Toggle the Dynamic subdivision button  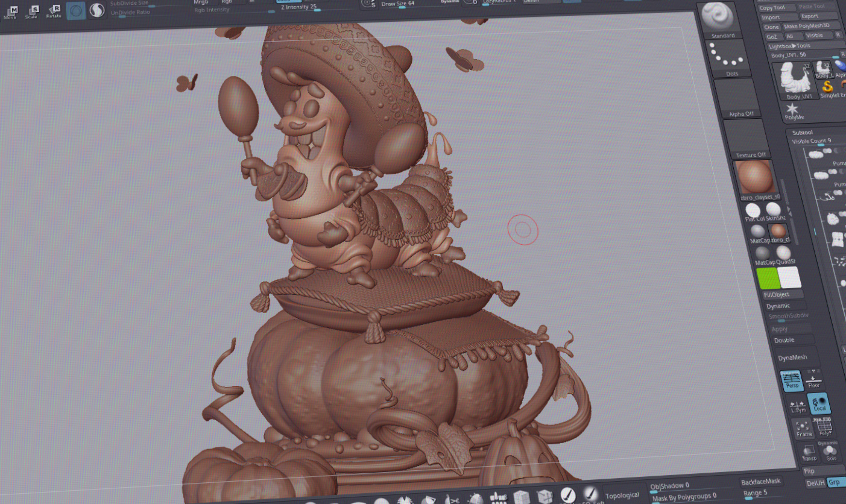point(786,306)
